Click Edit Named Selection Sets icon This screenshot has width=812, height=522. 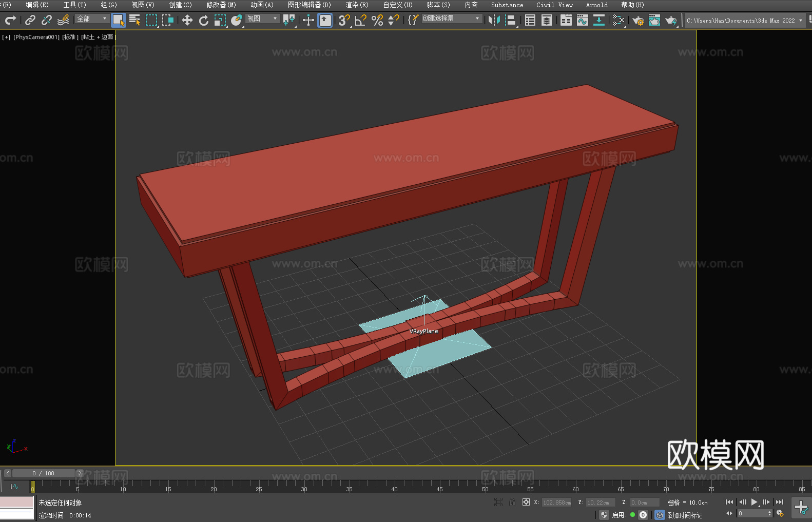click(x=413, y=20)
